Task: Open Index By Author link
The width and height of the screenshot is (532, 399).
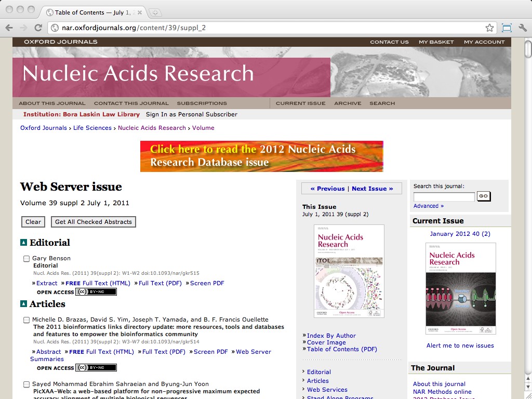Action: point(331,336)
